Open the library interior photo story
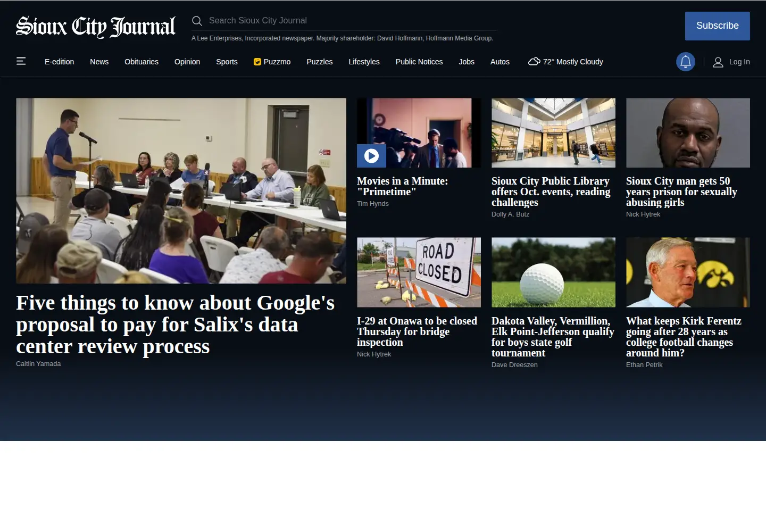Viewport: 766px width, 532px height. (x=553, y=133)
